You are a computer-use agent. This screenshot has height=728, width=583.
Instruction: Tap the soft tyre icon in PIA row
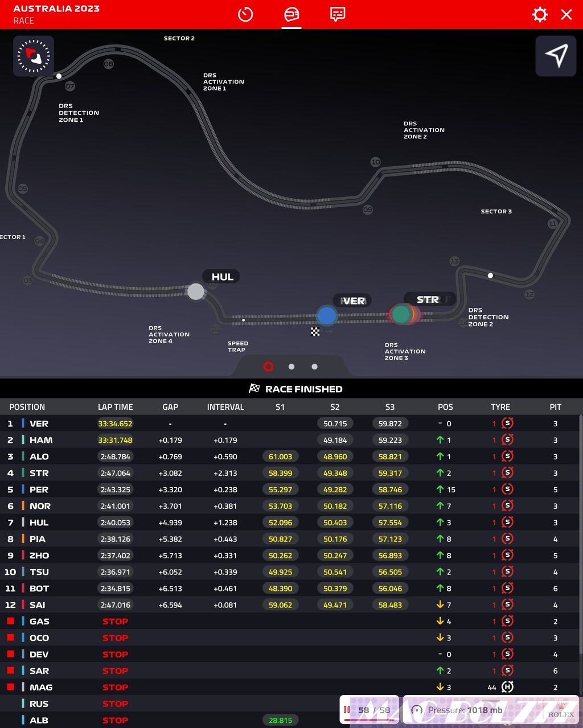pyautogui.click(x=507, y=538)
